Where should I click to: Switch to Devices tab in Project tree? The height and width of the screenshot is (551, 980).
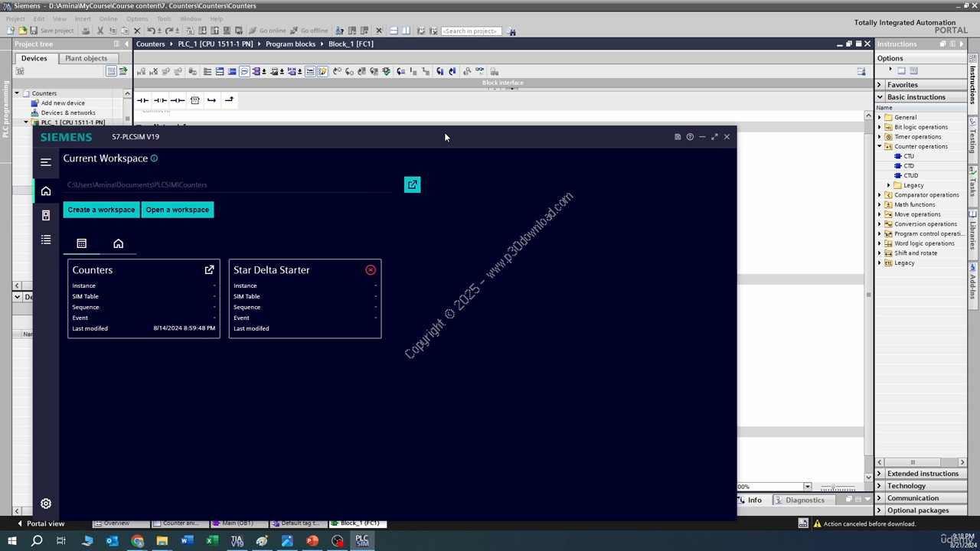coord(34,58)
